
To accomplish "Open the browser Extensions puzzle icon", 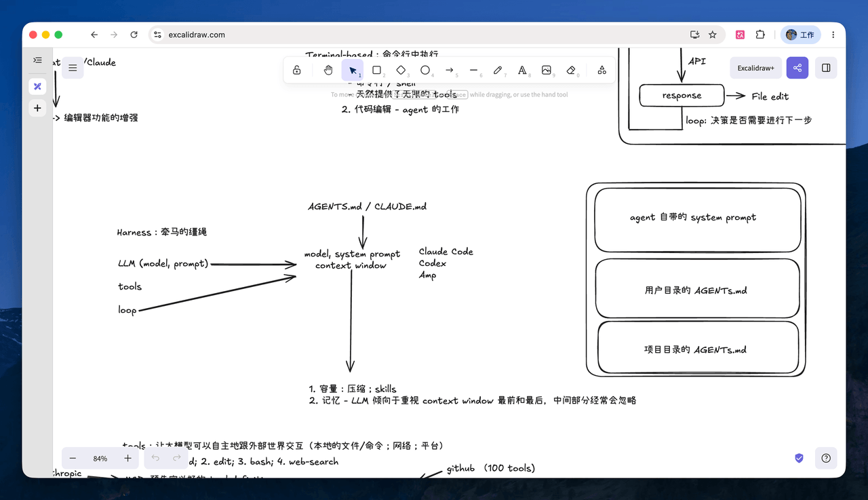I will (760, 35).
